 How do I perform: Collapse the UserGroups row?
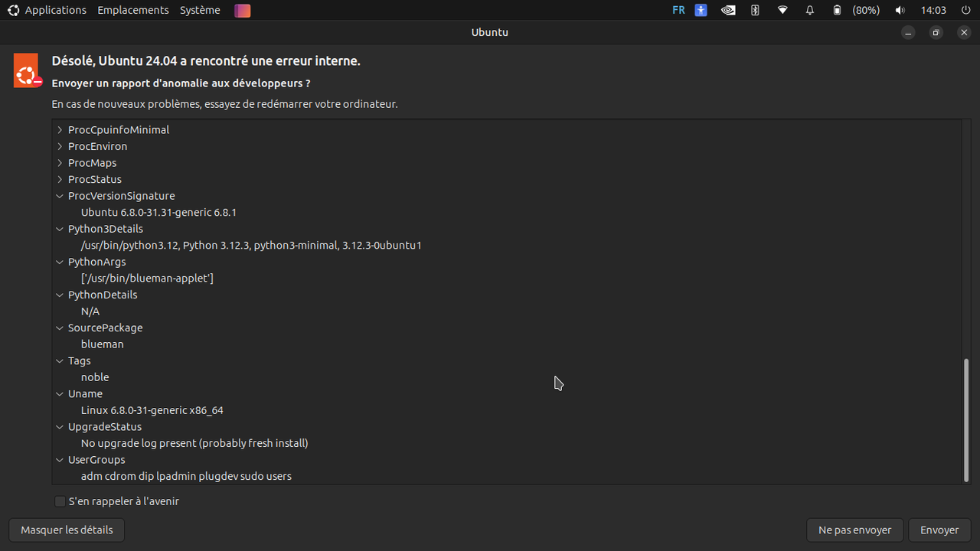(60, 460)
